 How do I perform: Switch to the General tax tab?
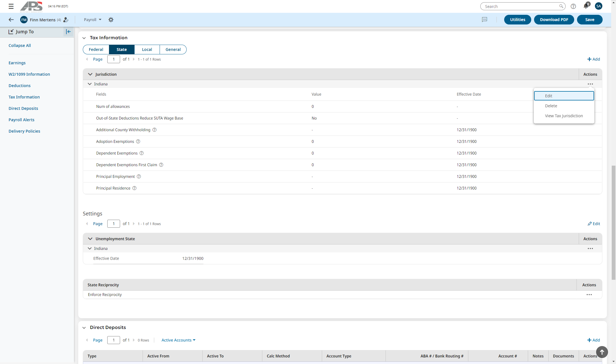click(173, 50)
